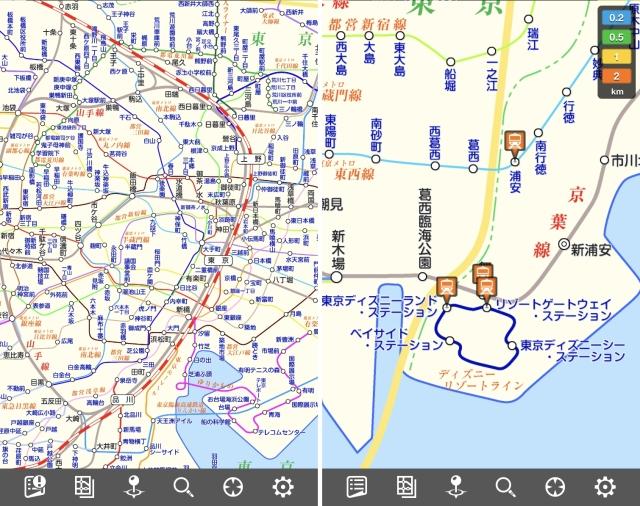Tap the 東京ディズニーランド・ステーション text label
The image size is (640, 506).
tap(380, 307)
